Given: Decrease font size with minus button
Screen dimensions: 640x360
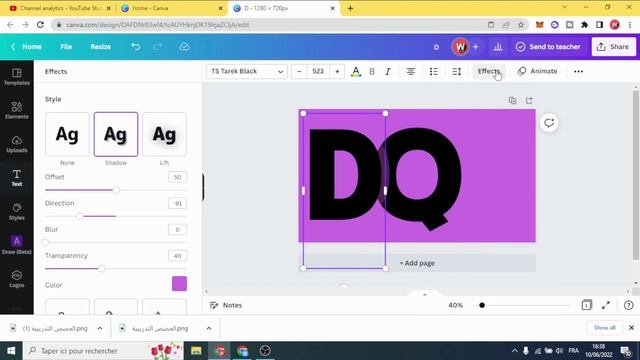Looking at the screenshot, I should point(299,71).
